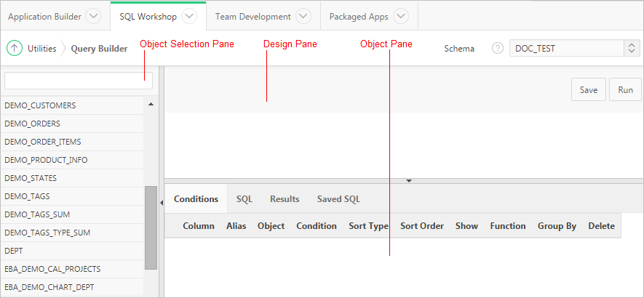Image resolution: width=644 pixels, height=298 pixels.
Task: Select the Saved SQL tab
Action: [x=338, y=198]
